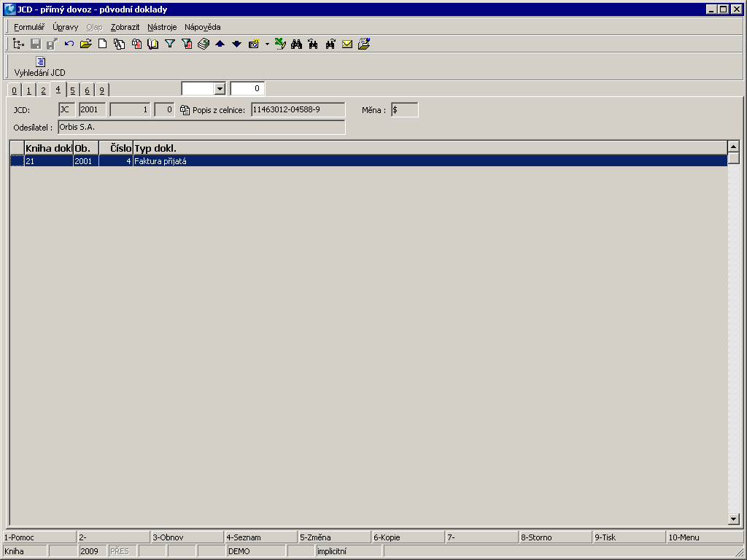Click the implicitní status bar entry
The height and width of the screenshot is (560, 747).
point(349,551)
